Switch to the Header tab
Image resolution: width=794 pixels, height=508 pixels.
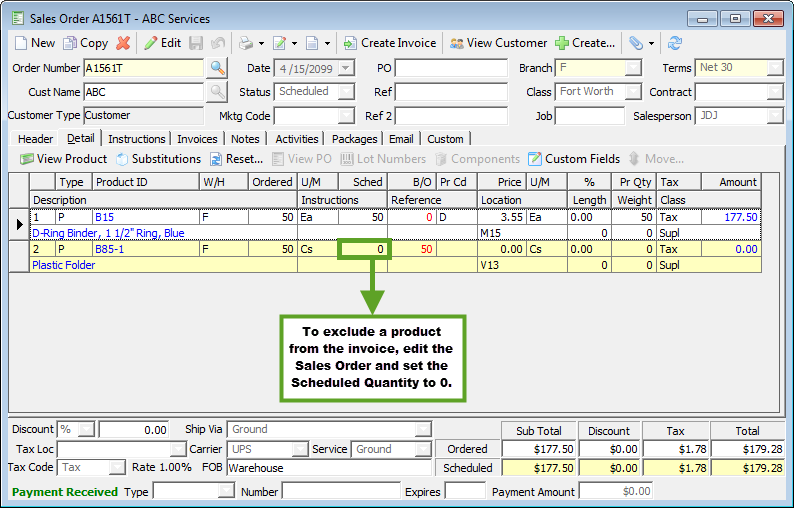tap(35, 139)
